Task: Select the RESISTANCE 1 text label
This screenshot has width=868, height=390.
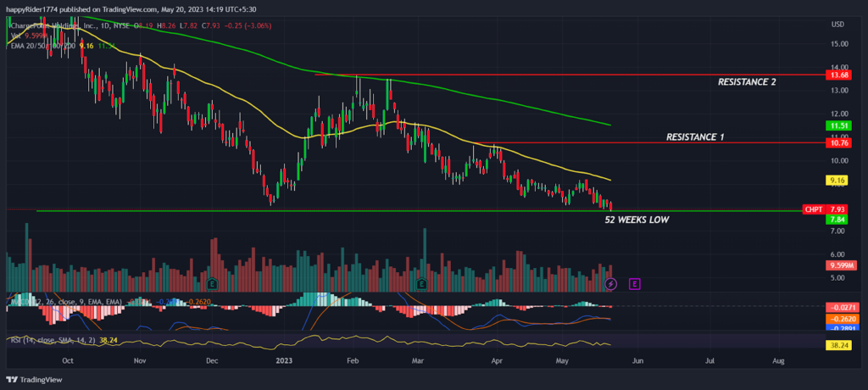Action: click(x=695, y=136)
